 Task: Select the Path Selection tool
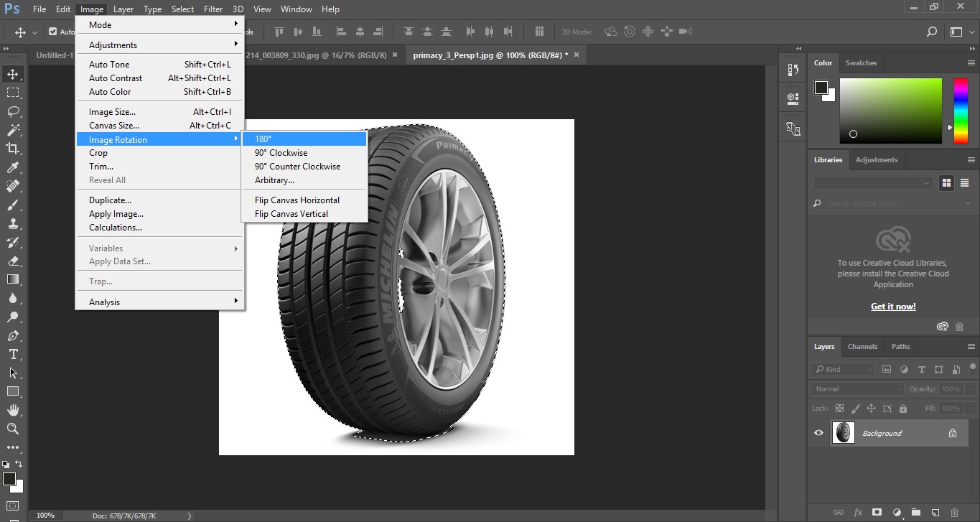click(x=13, y=373)
